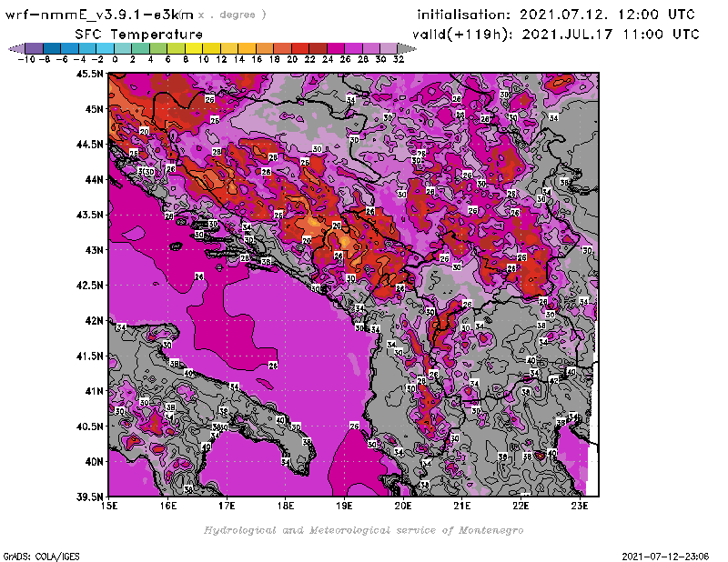Click the purple -10 to -8 legend swatch

tap(35, 48)
